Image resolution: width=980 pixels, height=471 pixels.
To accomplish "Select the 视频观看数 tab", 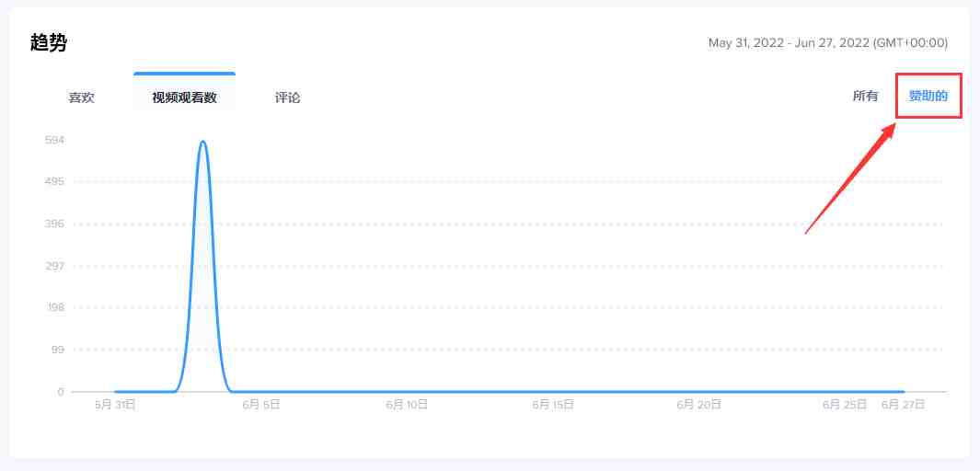I will pyautogui.click(x=184, y=98).
